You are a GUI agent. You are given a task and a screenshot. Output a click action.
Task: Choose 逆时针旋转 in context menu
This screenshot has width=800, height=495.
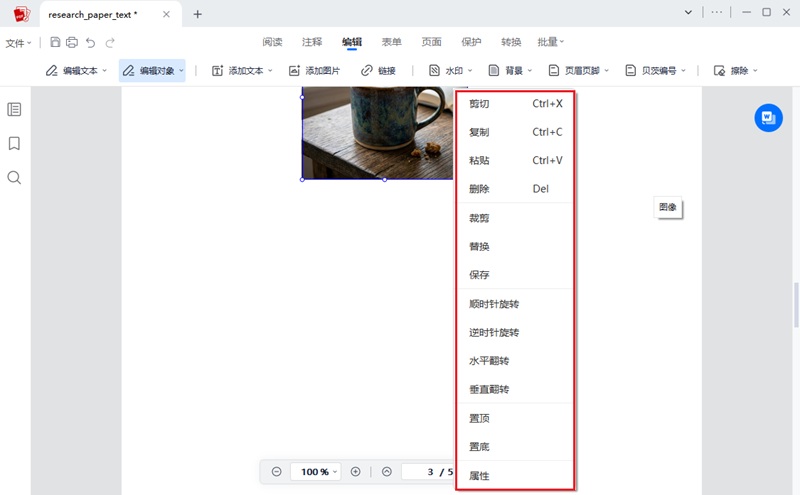515,333
